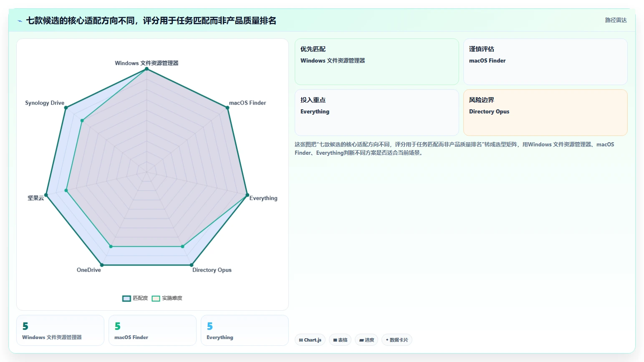Click the Everything score card
The width and height of the screenshot is (644, 362).
(x=245, y=330)
